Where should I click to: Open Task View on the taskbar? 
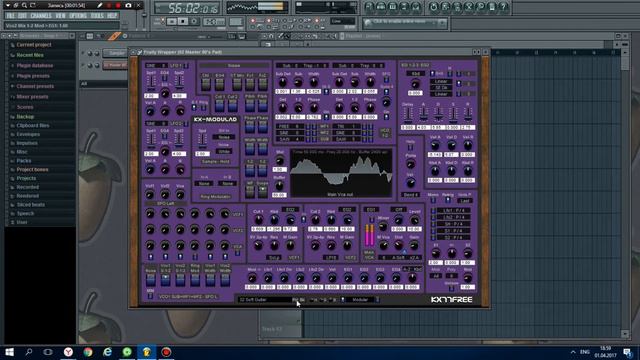[48, 352]
